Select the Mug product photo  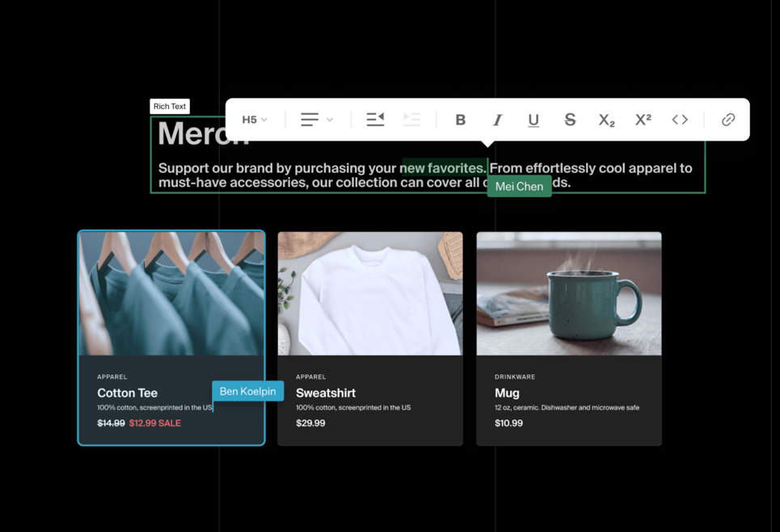click(x=569, y=293)
